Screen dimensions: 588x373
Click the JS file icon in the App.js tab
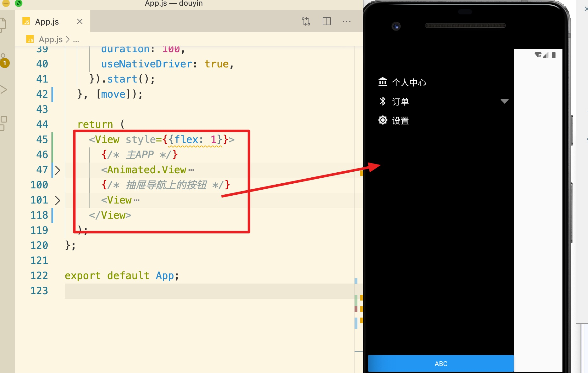coord(26,21)
